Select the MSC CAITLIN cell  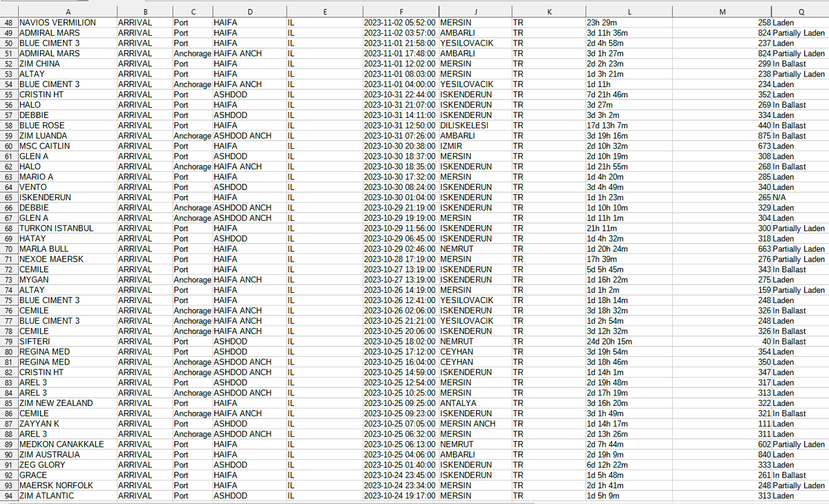pos(67,146)
